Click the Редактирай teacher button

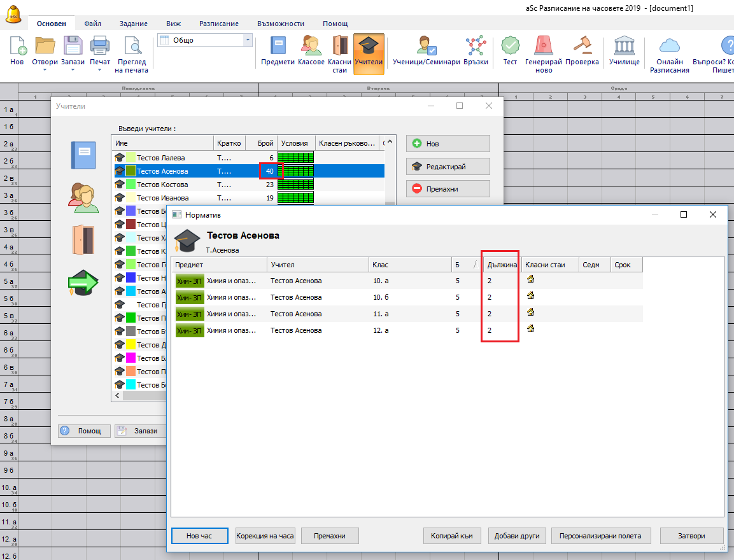tap(448, 167)
